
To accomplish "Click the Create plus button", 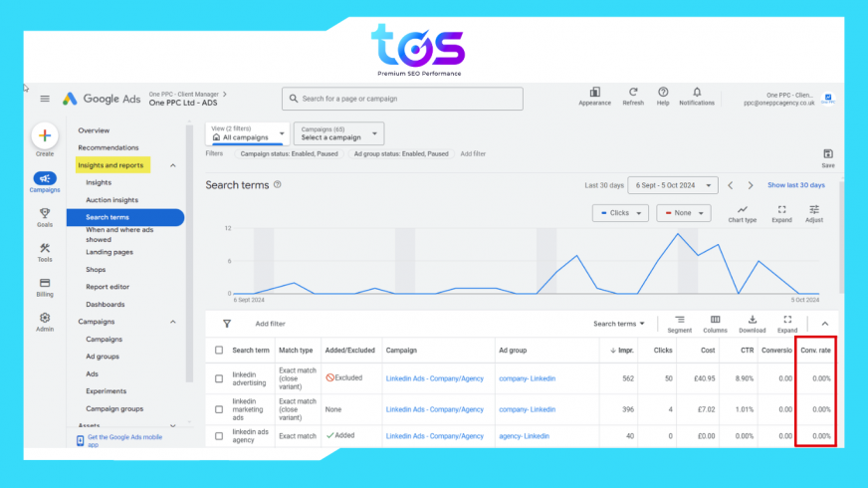I will (45, 135).
